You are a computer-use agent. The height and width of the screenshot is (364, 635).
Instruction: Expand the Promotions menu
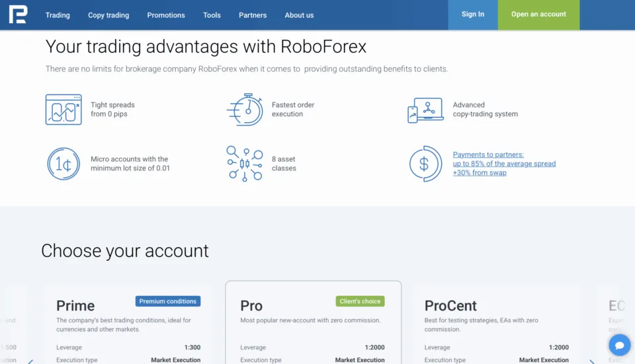click(166, 15)
